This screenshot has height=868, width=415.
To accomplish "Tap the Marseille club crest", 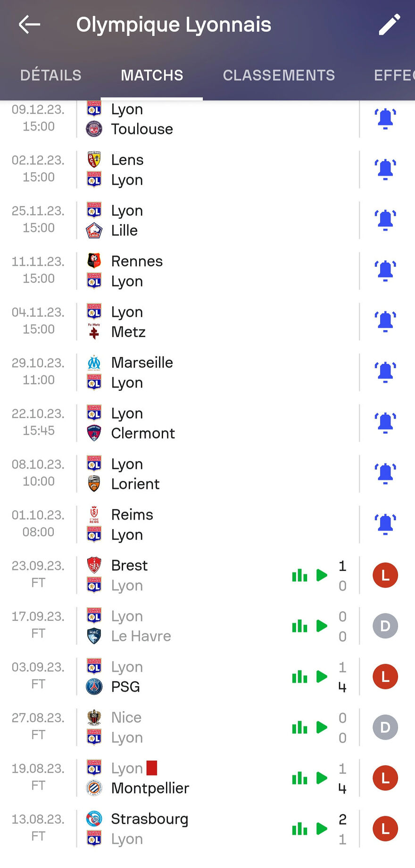I will click(94, 363).
